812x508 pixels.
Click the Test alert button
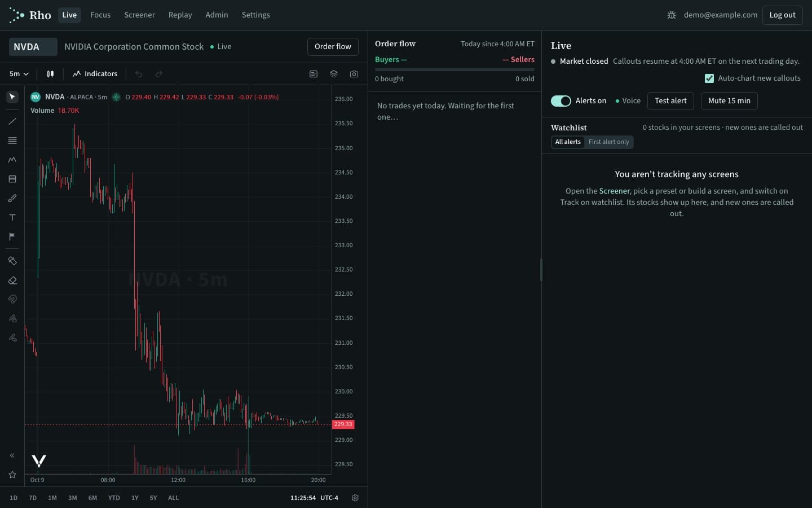coord(670,101)
